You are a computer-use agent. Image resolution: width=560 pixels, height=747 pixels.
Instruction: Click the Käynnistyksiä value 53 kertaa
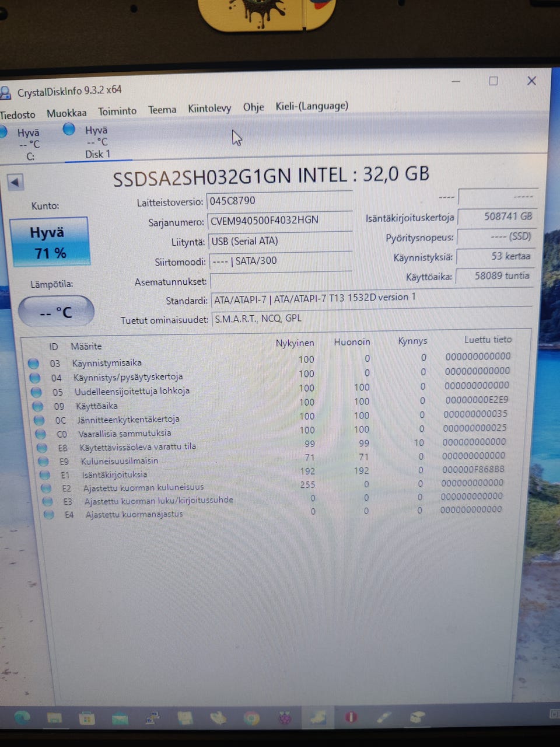coord(495,257)
